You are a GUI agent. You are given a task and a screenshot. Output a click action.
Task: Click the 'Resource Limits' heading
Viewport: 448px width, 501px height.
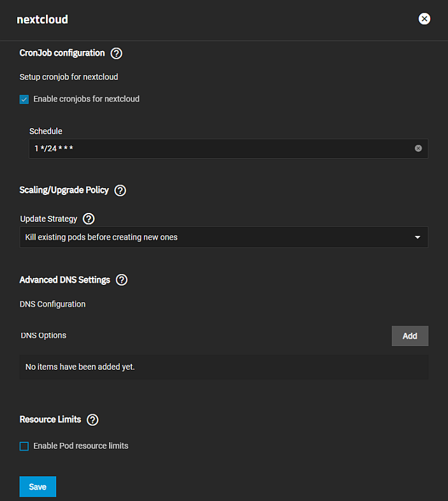(x=50, y=419)
